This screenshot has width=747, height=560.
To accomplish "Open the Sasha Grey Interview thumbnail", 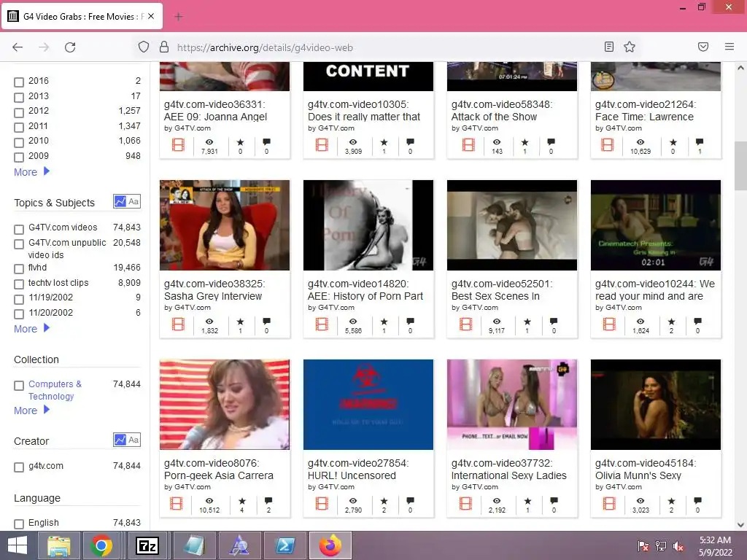I will (225, 225).
